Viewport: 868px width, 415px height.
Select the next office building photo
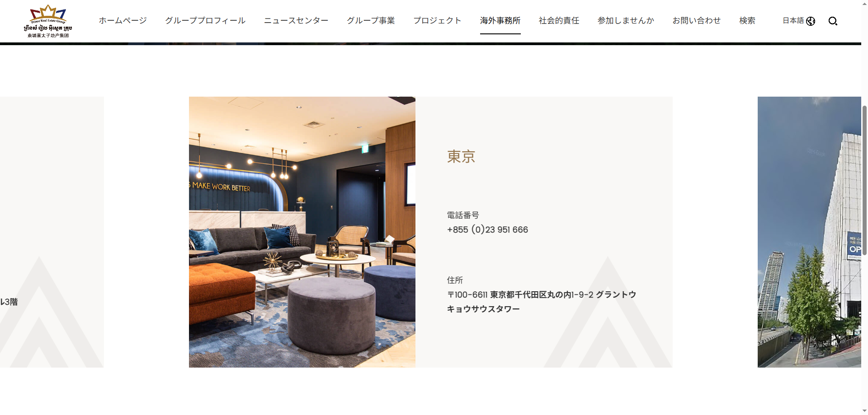[809, 232]
